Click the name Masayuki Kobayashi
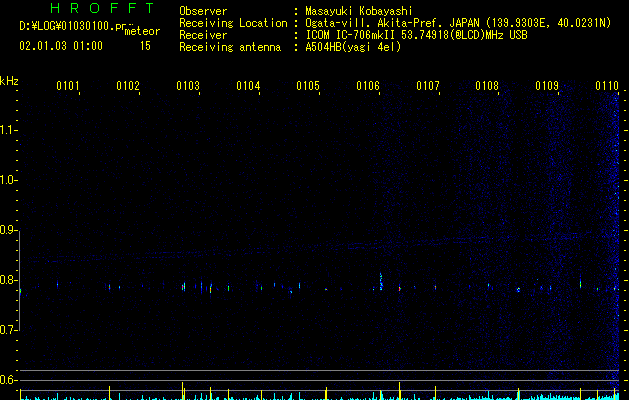Viewport: 629px width, 400px height. coord(359,11)
